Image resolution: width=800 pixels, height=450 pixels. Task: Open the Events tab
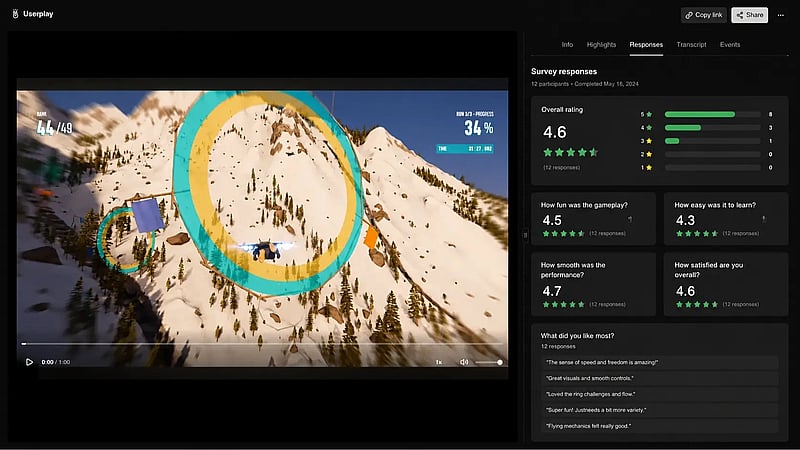[x=730, y=44]
